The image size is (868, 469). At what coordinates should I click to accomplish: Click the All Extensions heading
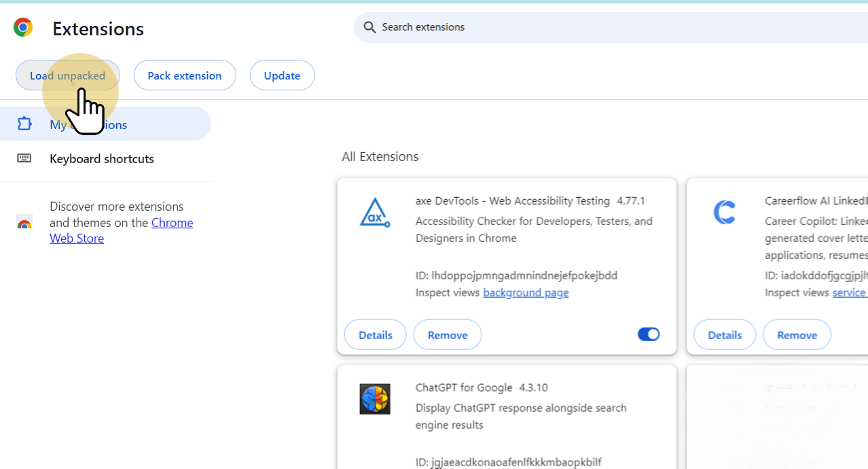(x=380, y=156)
